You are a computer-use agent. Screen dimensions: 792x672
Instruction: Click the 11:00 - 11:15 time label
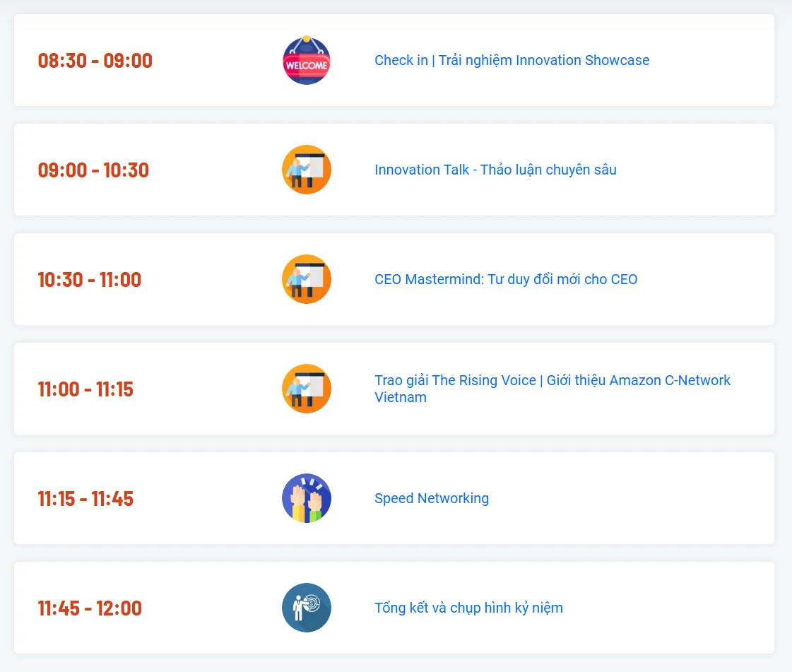[85, 389]
